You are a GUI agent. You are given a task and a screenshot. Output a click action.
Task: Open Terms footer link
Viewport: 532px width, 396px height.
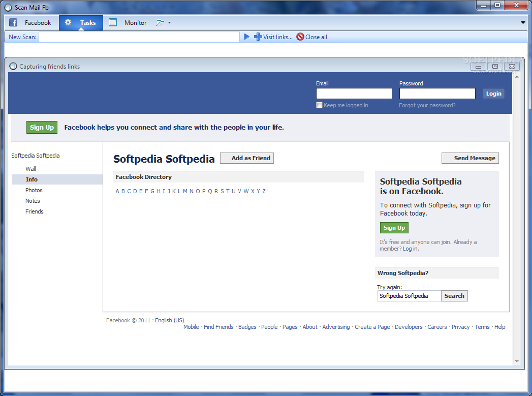[482, 327]
